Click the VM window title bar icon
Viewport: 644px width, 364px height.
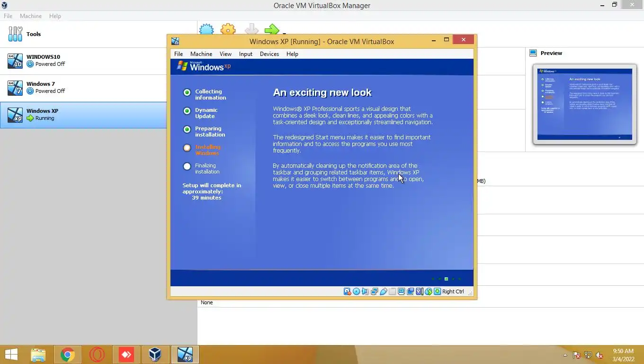175,41
